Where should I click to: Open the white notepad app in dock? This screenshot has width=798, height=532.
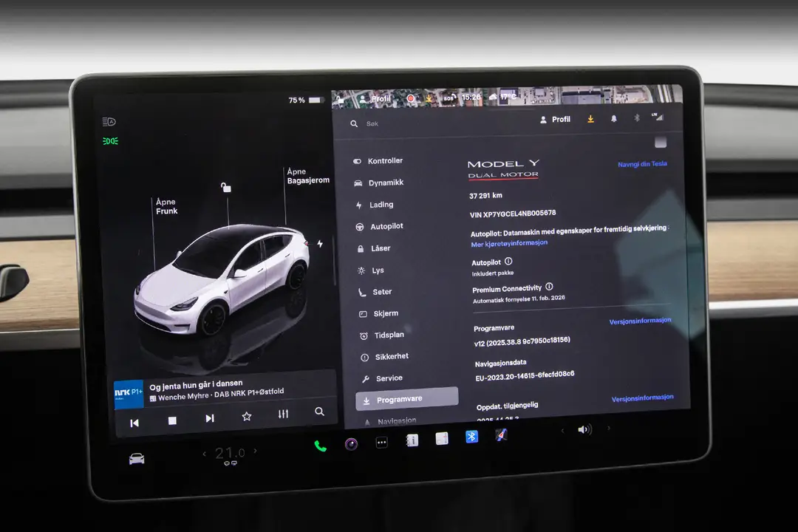pyautogui.click(x=442, y=438)
